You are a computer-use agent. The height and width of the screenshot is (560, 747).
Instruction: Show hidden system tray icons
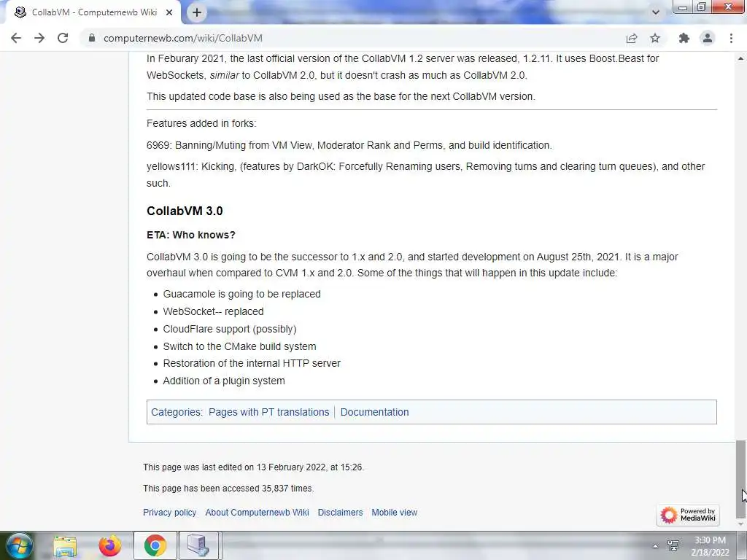tap(656, 546)
